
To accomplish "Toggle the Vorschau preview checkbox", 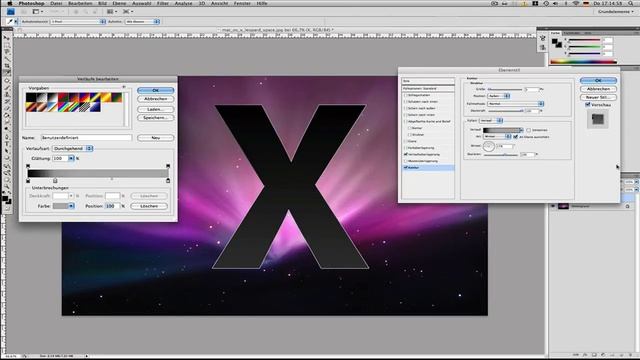I will pos(588,104).
